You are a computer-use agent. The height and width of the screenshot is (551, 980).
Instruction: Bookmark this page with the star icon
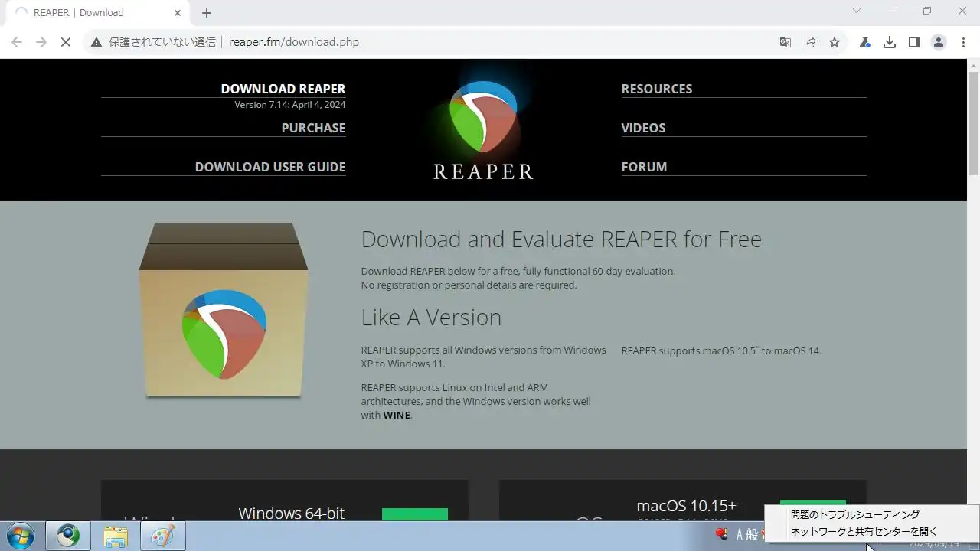click(x=835, y=42)
